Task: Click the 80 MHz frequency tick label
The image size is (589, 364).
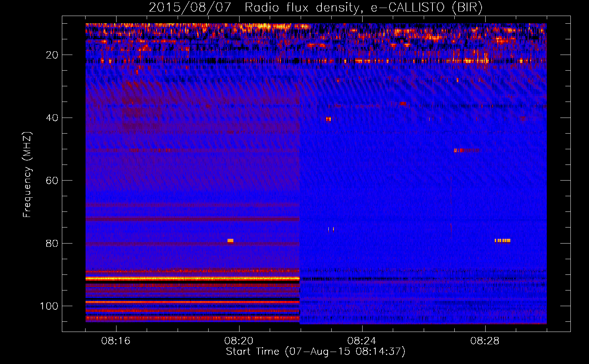Action: click(52, 244)
